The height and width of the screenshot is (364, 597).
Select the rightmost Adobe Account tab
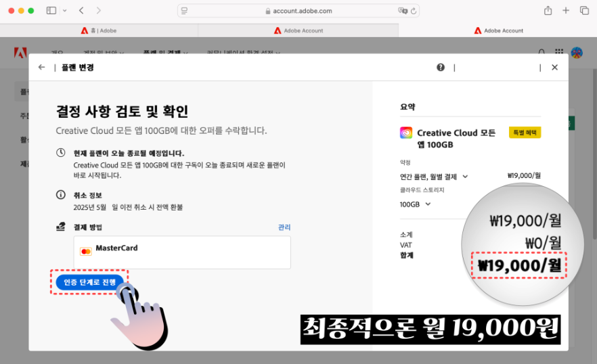[498, 30]
